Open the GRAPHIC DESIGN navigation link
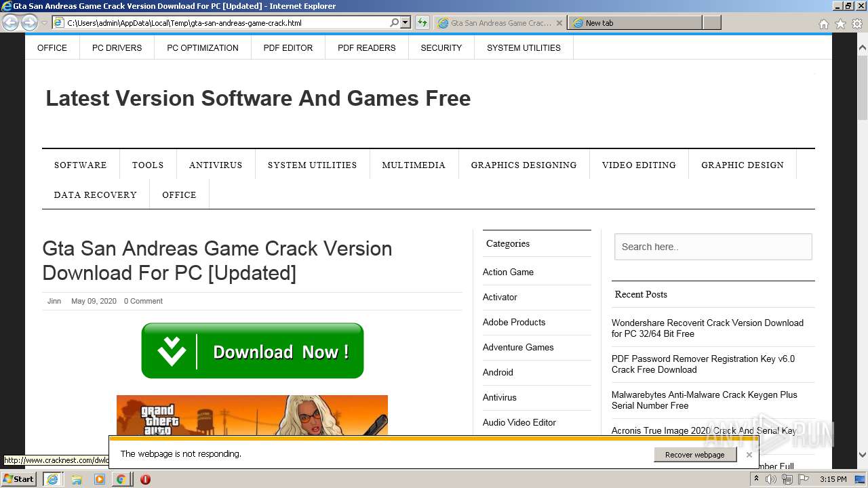 coord(743,165)
